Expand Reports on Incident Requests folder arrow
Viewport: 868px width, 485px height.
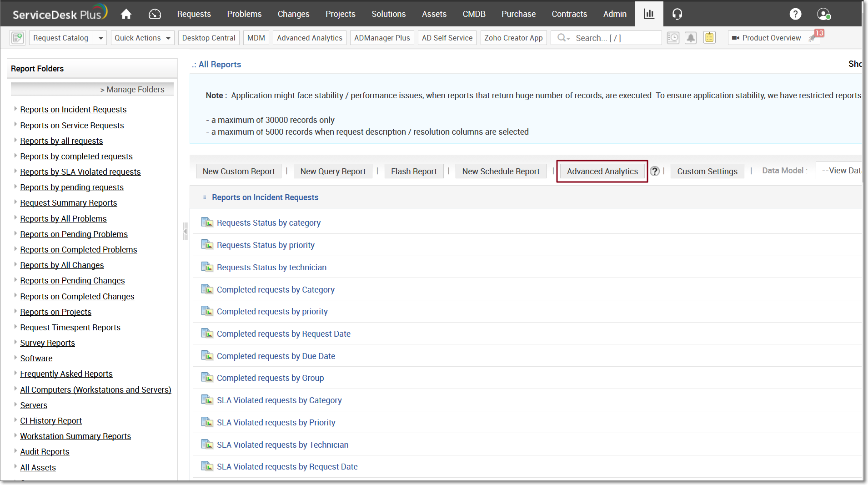15,109
